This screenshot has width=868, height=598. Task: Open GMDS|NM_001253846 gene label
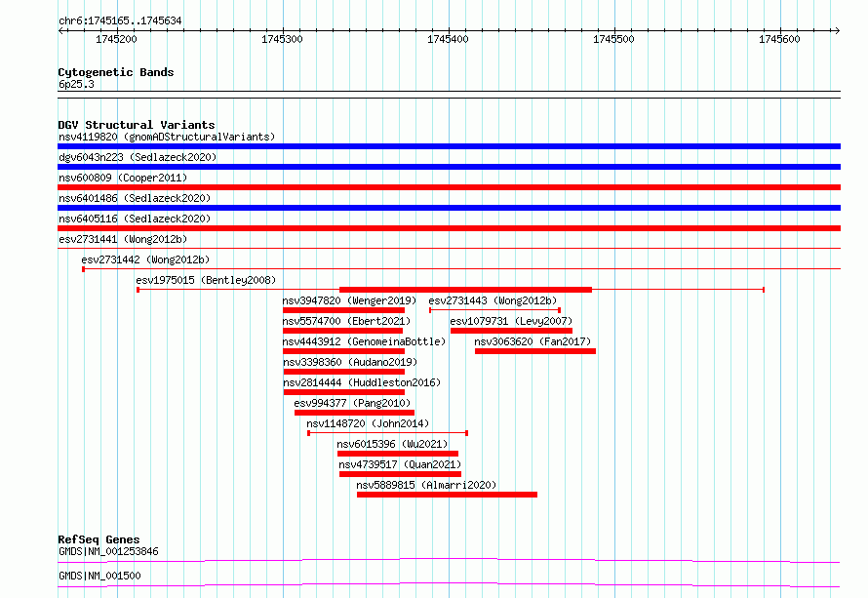pos(108,551)
